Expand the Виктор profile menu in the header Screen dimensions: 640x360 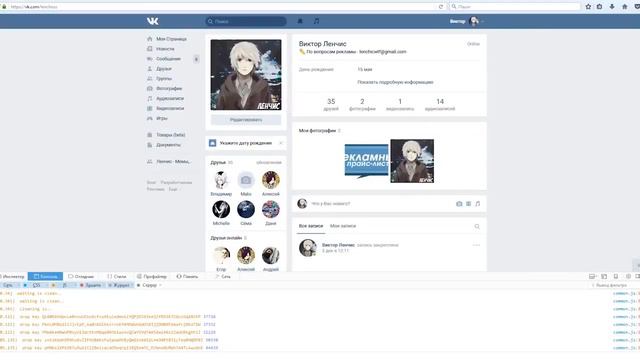coord(467,21)
